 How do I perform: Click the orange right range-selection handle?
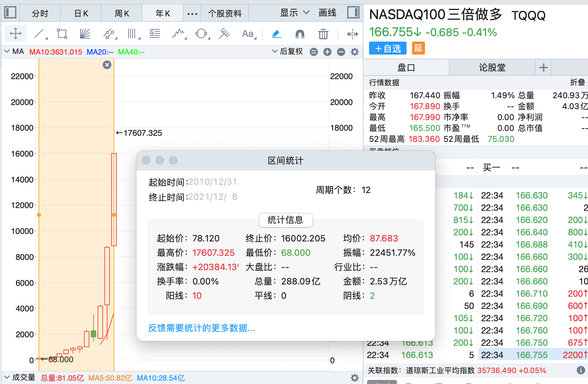(x=114, y=215)
